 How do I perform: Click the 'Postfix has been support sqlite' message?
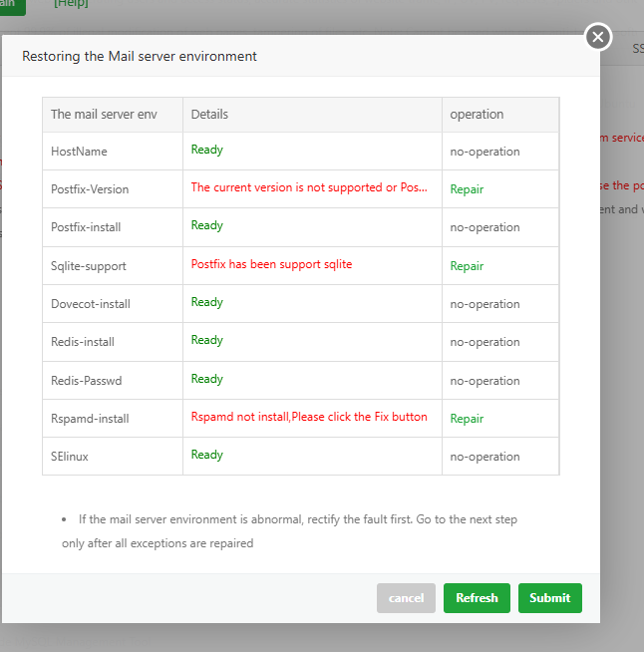click(x=271, y=264)
